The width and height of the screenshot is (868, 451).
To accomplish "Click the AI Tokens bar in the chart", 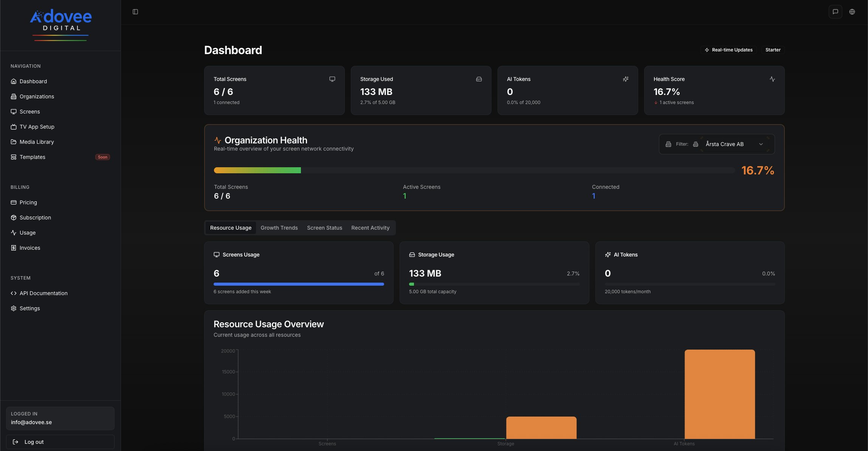I will click(719, 393).
